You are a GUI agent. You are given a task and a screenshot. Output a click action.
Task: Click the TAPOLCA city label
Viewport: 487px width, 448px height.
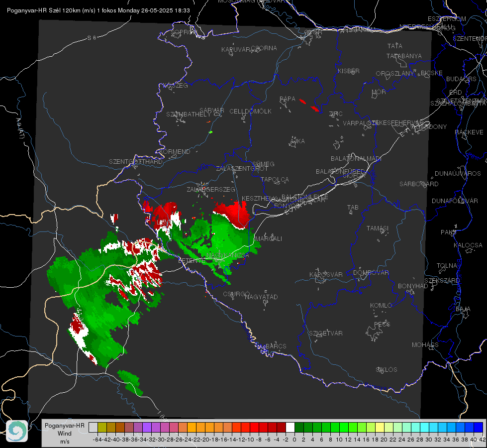coord(275,179)
